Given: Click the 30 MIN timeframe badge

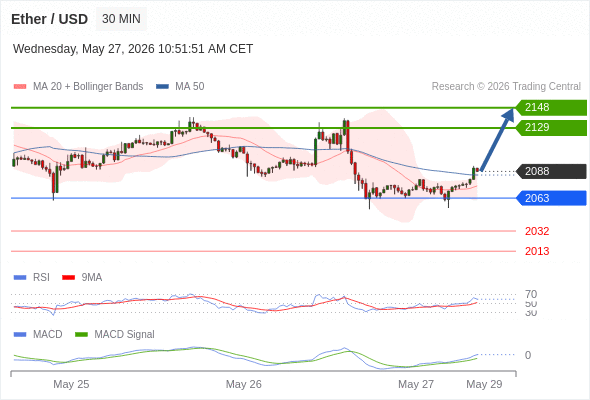Looking at the screenshot, I should tap(121, 19).
